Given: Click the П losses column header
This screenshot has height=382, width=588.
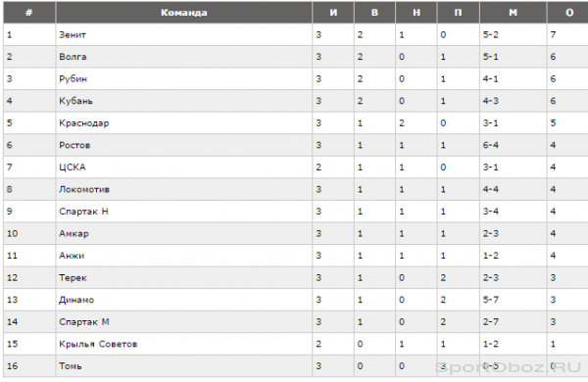Looking at the screenshot, I should pos(458,13).
